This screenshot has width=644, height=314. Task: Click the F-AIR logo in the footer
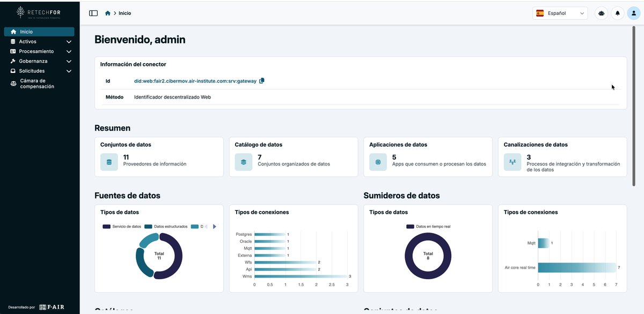coord(52,307)
